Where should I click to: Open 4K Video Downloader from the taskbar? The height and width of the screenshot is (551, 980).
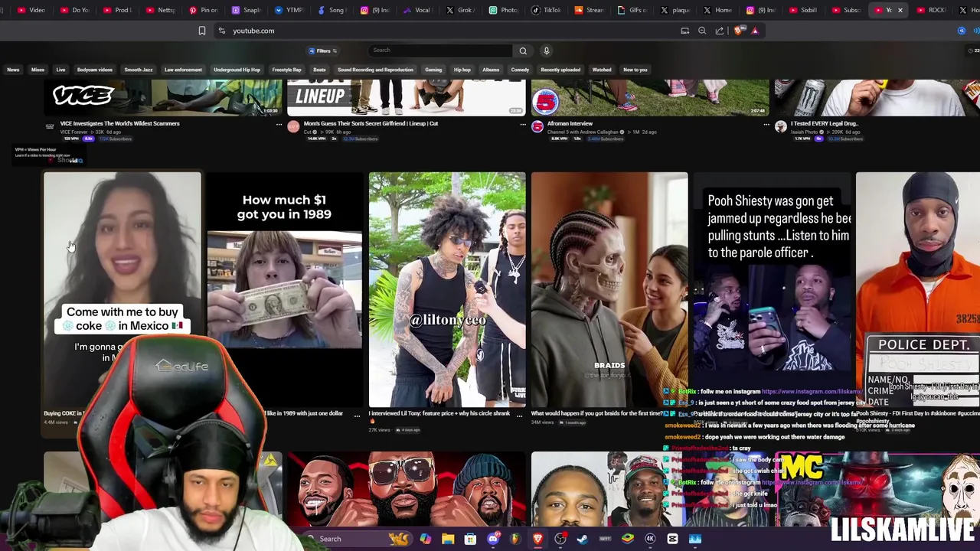point(650,539)
